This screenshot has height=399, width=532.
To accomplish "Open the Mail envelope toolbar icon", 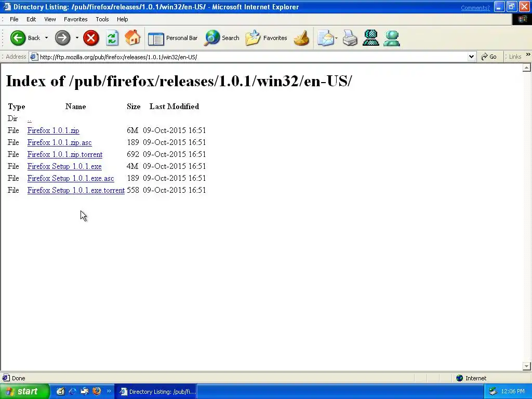I will point(325,38).
